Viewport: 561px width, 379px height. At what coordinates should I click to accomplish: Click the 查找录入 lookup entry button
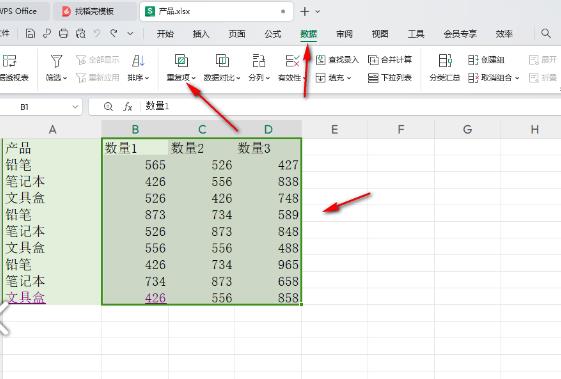(x=337, y=60)
